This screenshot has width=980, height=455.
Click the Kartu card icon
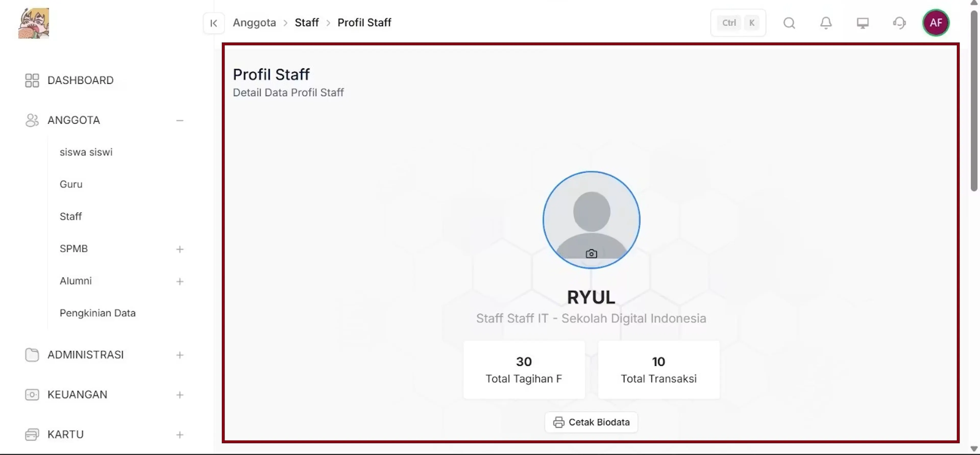(32, 435)
